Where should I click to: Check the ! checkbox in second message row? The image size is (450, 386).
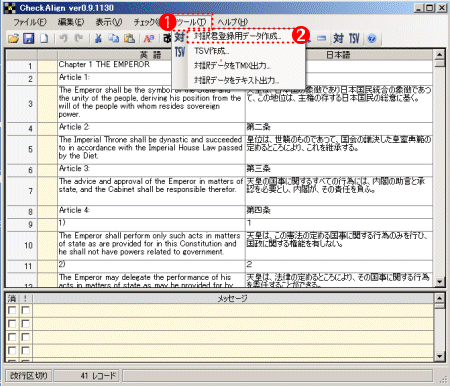point(25,324)
